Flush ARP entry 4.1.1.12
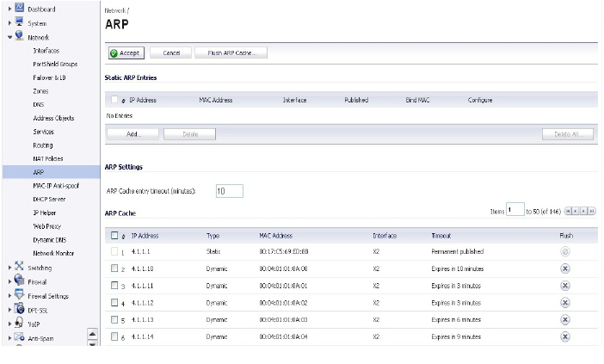604x364 pixels. click(x=564, y=303)
